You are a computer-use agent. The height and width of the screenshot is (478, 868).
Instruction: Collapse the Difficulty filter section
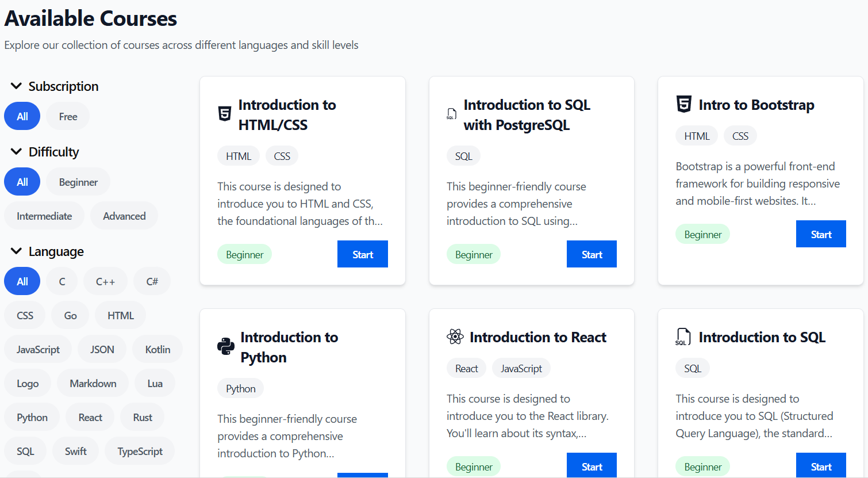(x=16, y=152)
